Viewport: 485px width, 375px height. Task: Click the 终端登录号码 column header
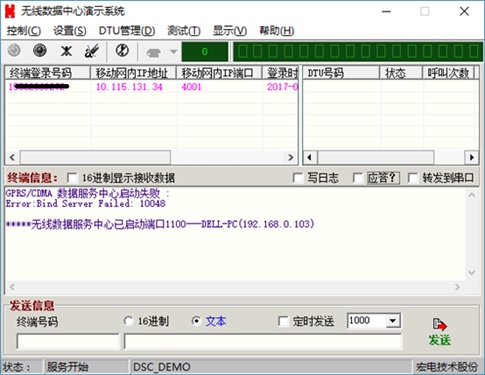click(47, 73)
